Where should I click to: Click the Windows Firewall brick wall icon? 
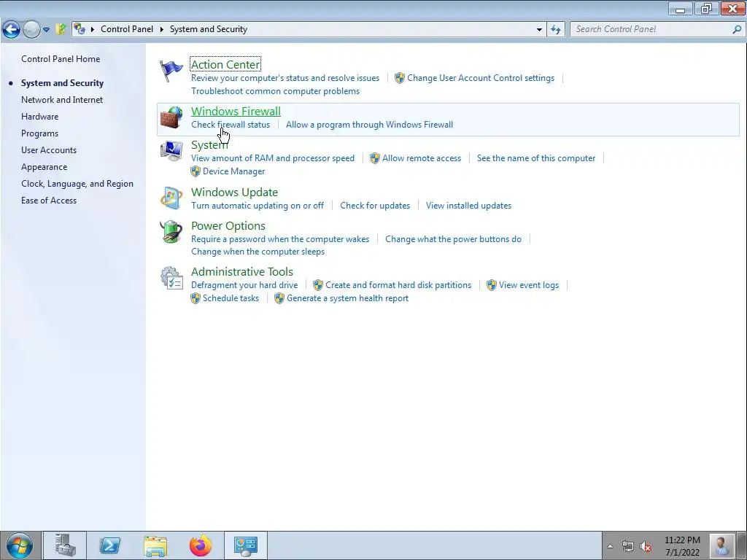(171, 117)
